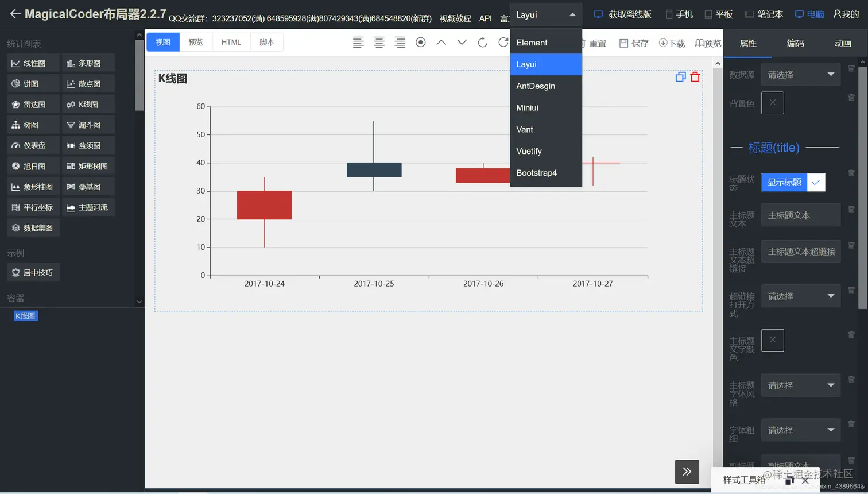The image size is (868, 494).
Task: Toggle the 显示标题 title switch
Action: point(793,182)
